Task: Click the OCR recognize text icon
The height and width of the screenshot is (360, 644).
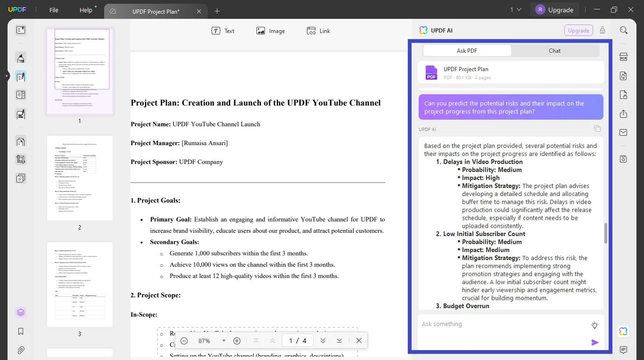Action: pos(623,57)
